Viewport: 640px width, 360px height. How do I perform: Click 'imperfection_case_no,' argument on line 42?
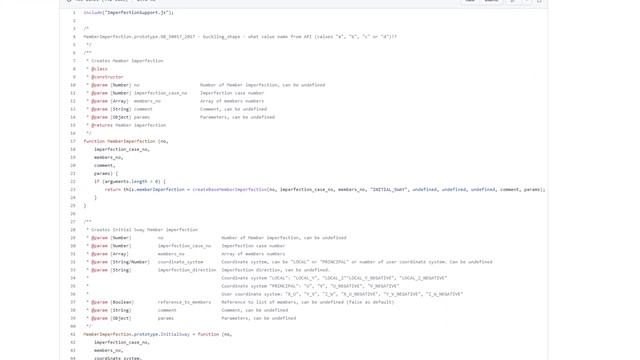pyautogui.click(x=122, y=342)
